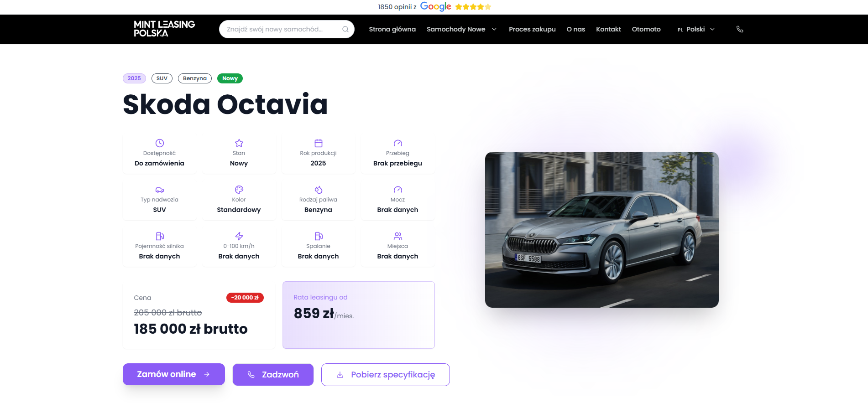Open the Polski language selector
The width and height of the screenshot is (868, 413).
pos(696,29)
